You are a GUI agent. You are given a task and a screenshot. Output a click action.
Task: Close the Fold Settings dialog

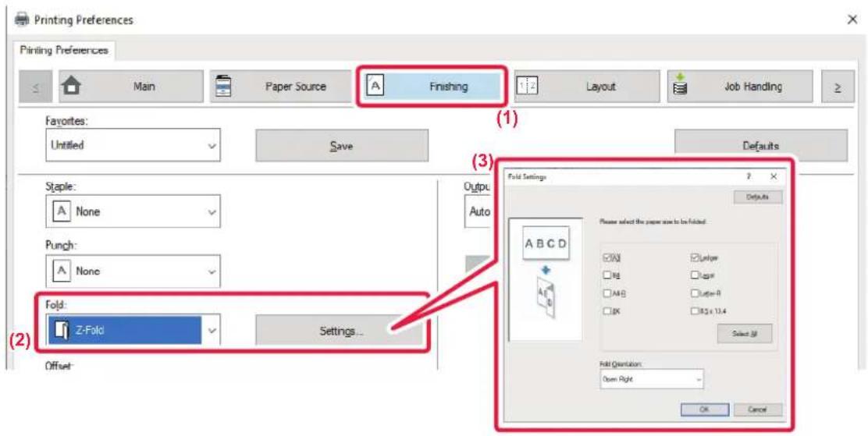(x=774, y=176)
